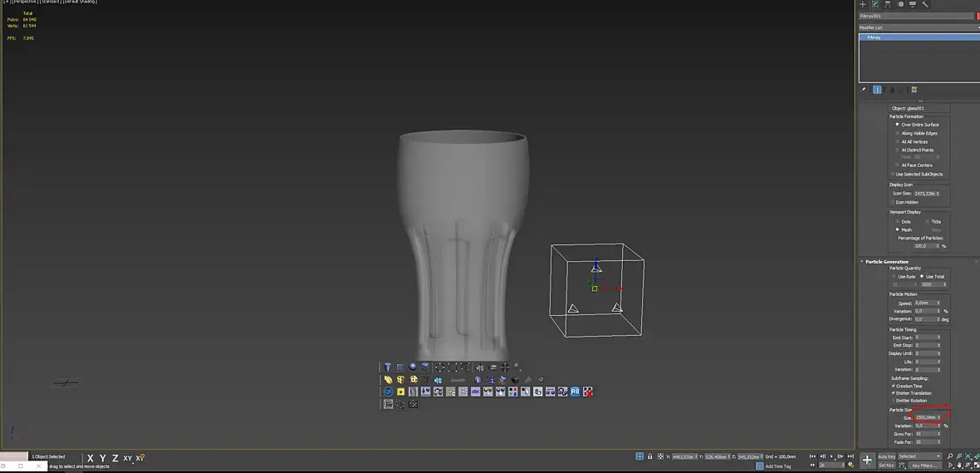Screen dimensions: 980x473
Task: Click the Icon Size value field
Action: [924, 194]
